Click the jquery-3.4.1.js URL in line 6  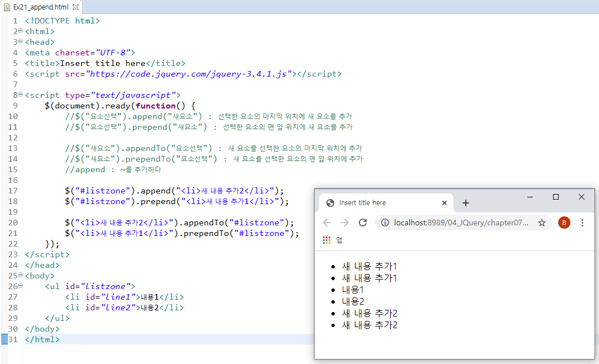[189, 74]
